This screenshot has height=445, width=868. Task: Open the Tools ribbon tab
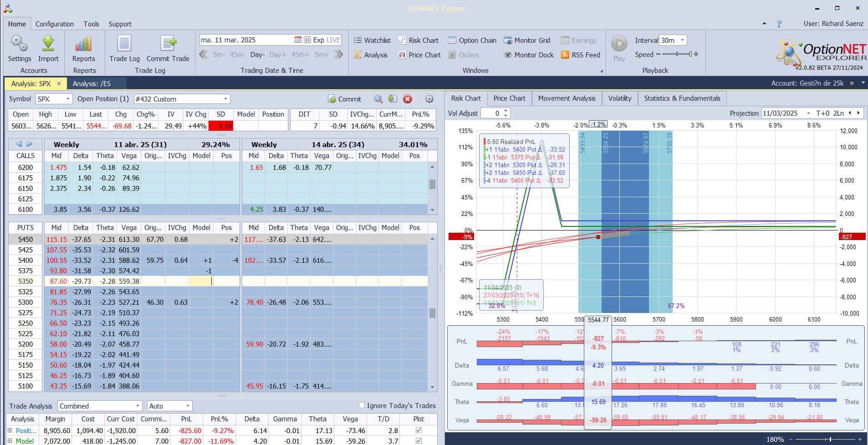[x=91, y=24]
